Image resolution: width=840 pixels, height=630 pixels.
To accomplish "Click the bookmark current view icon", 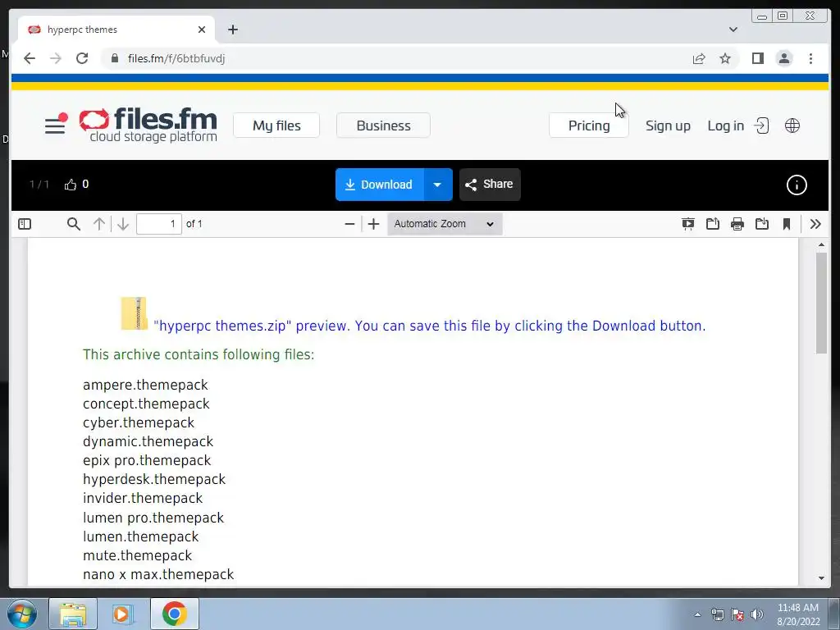I will click(x=787, y=224).
